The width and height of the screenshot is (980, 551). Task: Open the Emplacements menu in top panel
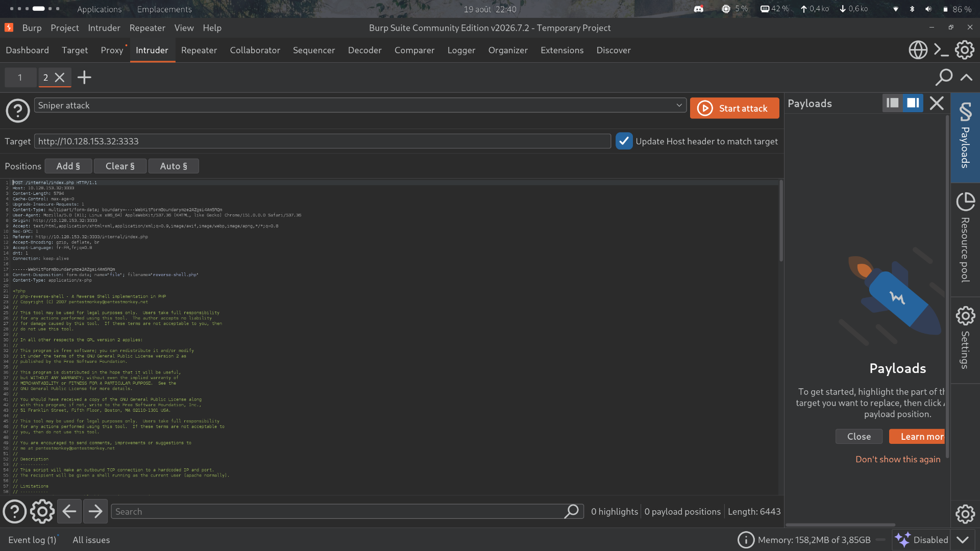tap(164, 9)
